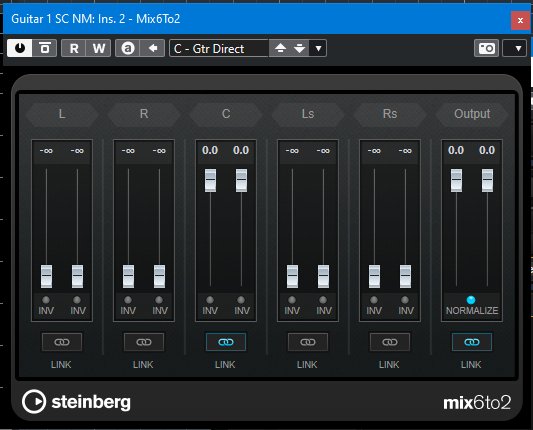533x430 pixels.
Task: Click the C channel left 0.0 value
Action: [210, 150]
